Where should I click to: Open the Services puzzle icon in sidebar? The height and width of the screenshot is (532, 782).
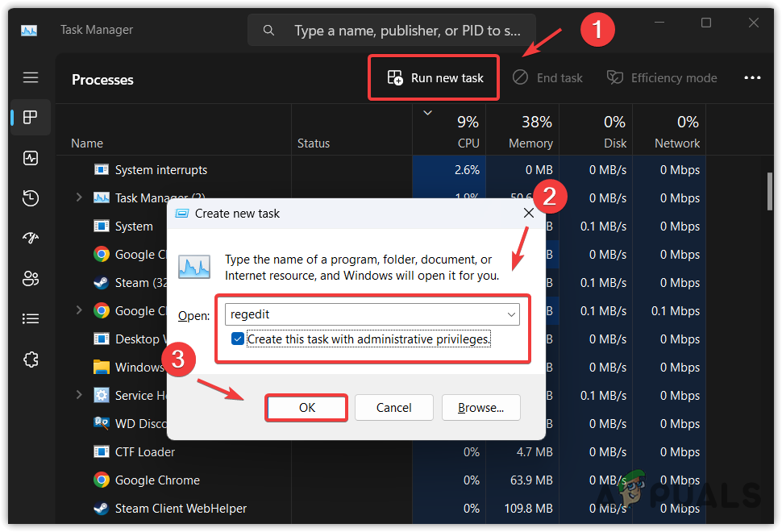pos(31,359)
